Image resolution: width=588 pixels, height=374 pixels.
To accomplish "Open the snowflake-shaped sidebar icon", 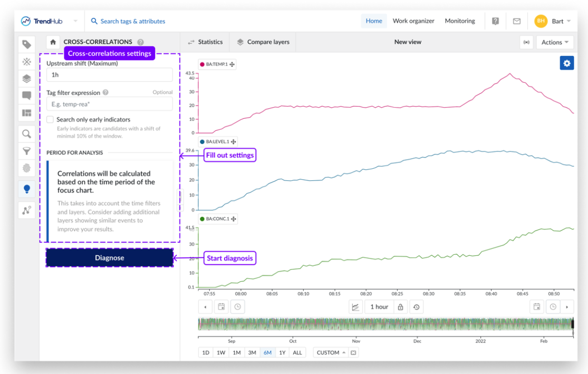I will pyautogui.click(x=26, y=62).
